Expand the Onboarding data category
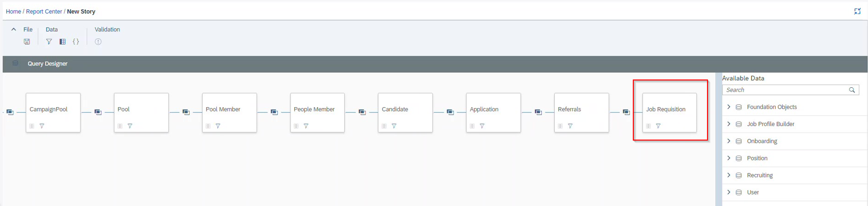Screen dimensions: 868x206 click(x=728, y=141)
